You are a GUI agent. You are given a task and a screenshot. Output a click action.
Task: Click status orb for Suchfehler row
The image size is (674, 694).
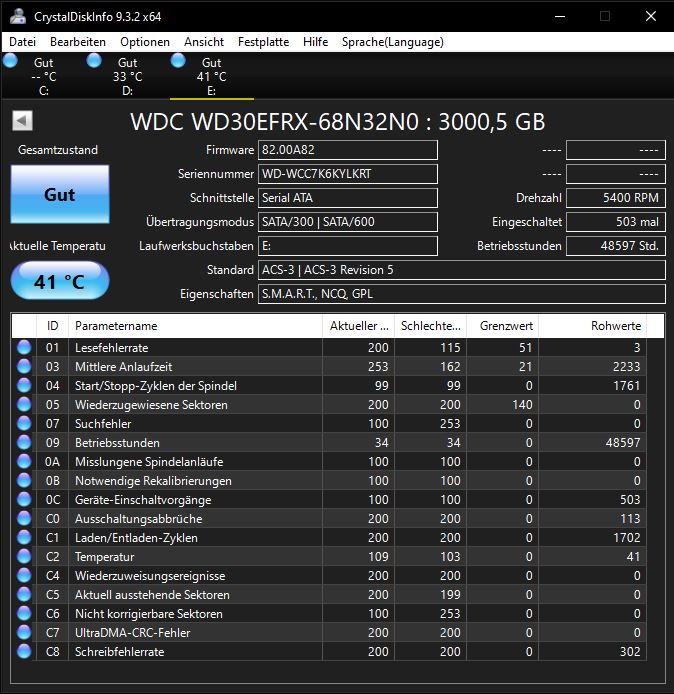point(24,424)
